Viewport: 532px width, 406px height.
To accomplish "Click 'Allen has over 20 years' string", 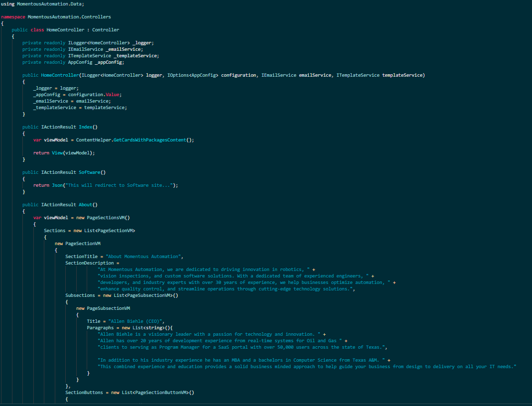I will click(x=220, y=341).
